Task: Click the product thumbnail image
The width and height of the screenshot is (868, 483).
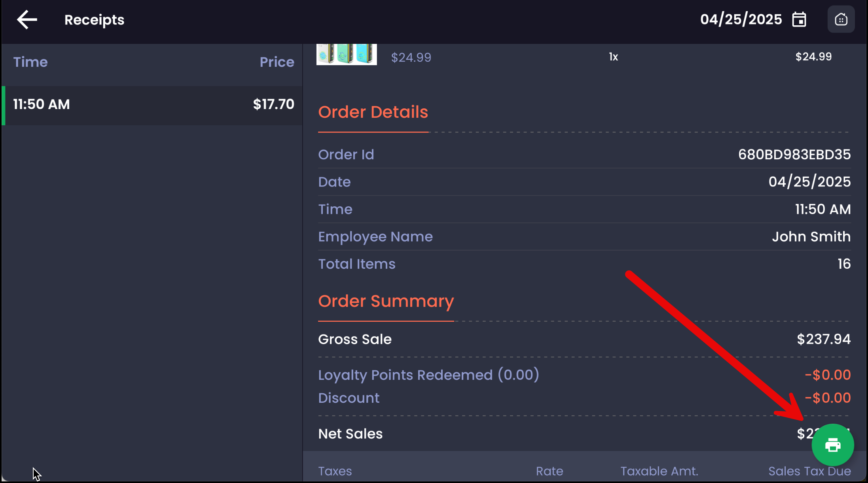Action: pyautogui.click(x=347, y=54)
